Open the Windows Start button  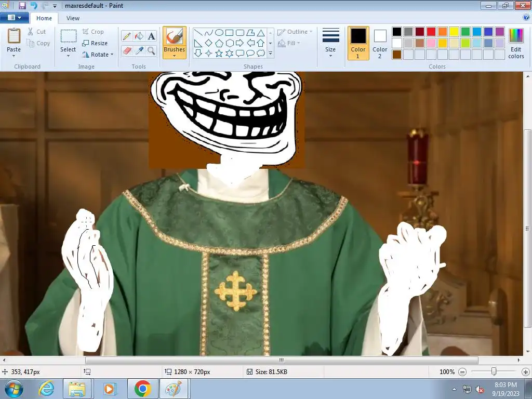14,389
